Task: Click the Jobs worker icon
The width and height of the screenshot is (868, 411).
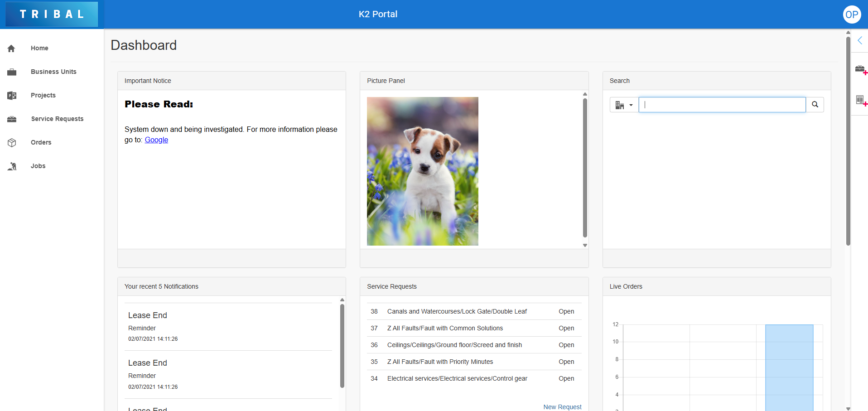Action: pos(12,166)
